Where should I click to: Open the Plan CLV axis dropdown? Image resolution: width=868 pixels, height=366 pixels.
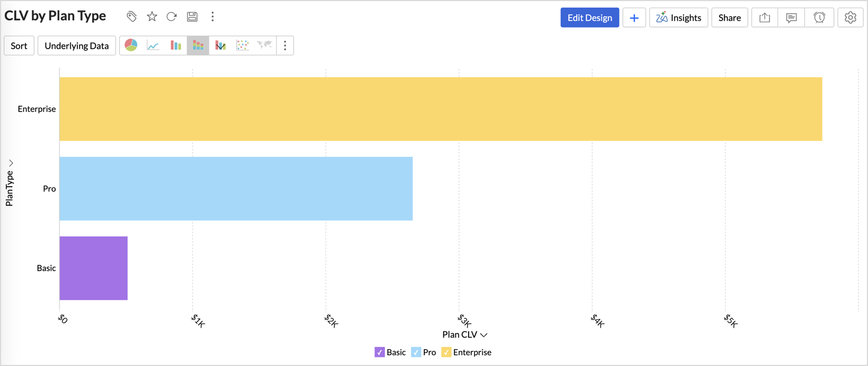[483, 335]
